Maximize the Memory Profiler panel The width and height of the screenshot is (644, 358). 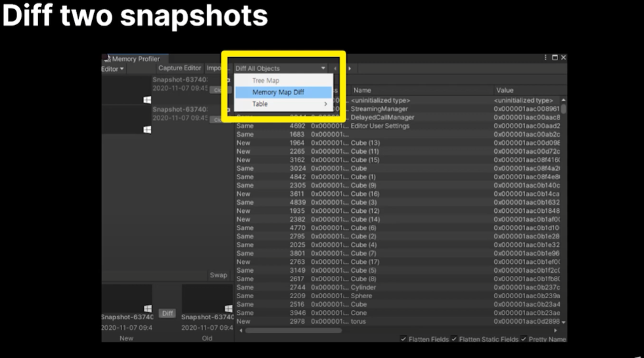[555, 58]
